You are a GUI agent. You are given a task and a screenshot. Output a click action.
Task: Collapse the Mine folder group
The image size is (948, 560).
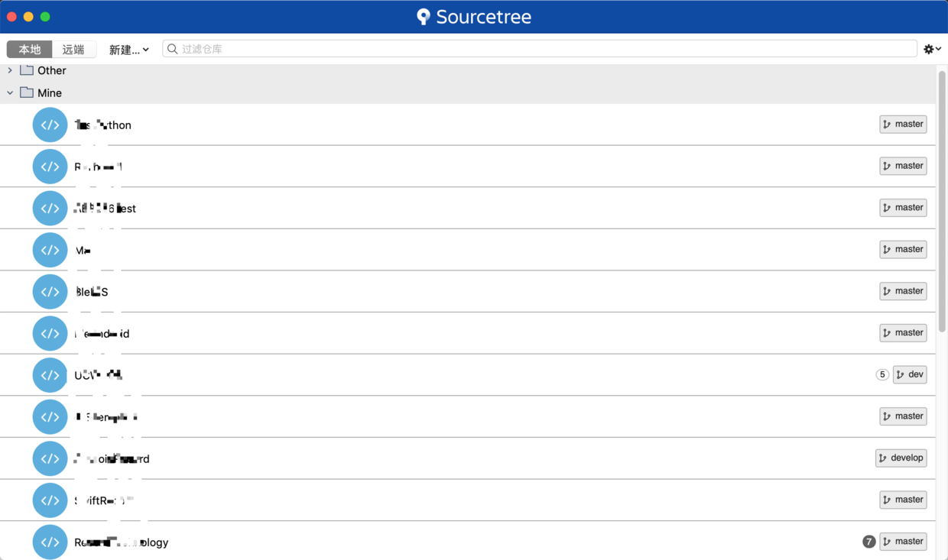pos(10,93)
